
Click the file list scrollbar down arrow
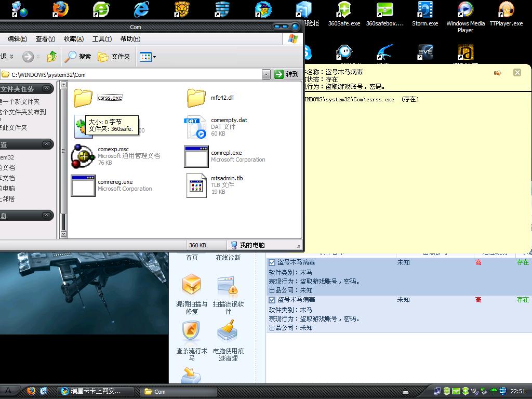point(63,234)
